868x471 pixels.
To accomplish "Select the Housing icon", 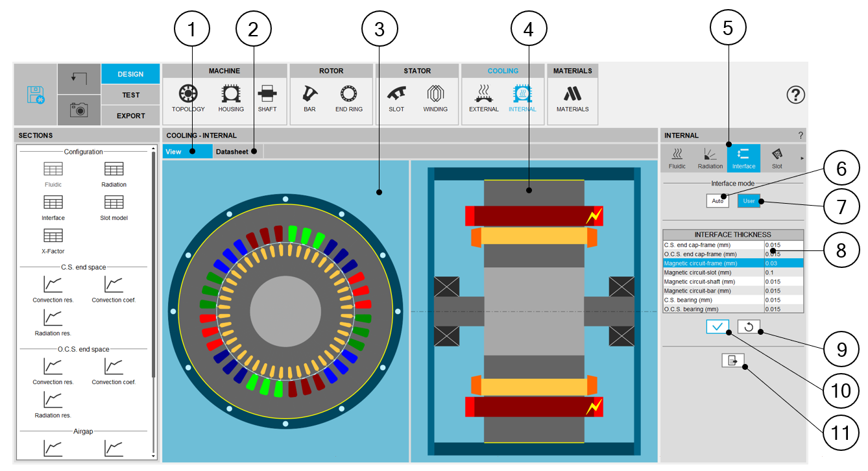I will [x=231, y=97].
